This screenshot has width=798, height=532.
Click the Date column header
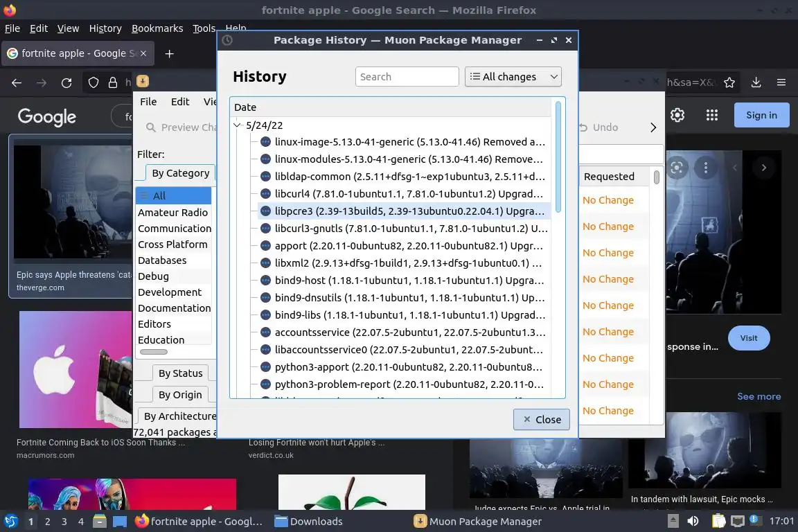tap(391, 107)
